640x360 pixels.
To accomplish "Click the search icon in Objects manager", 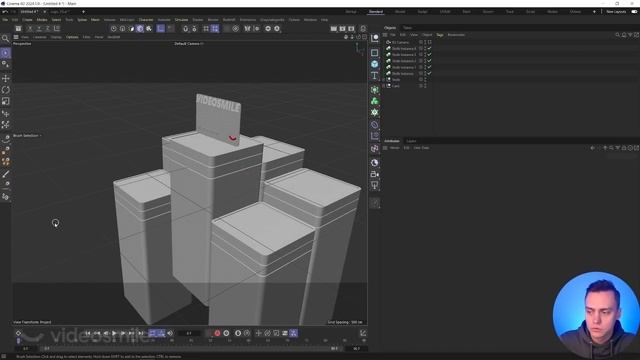I will click(x=617, y=35).
